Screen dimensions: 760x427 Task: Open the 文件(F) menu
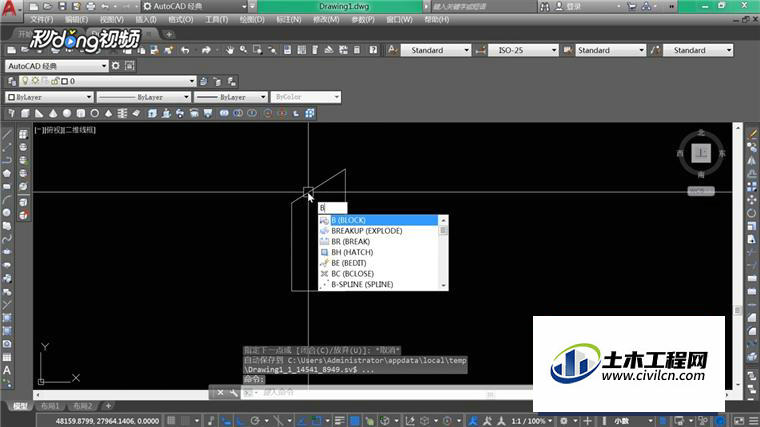42,19
